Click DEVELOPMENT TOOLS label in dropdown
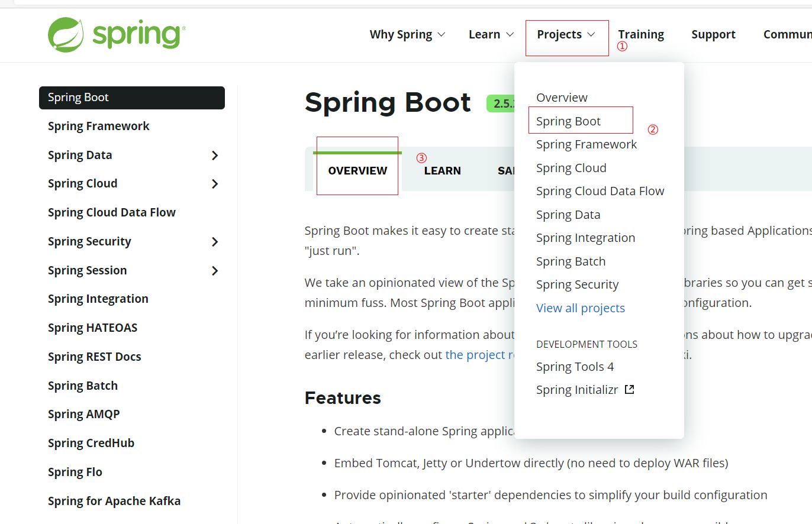Image resolution: width=812 pixels, height=524 pixels. point(587,344)
